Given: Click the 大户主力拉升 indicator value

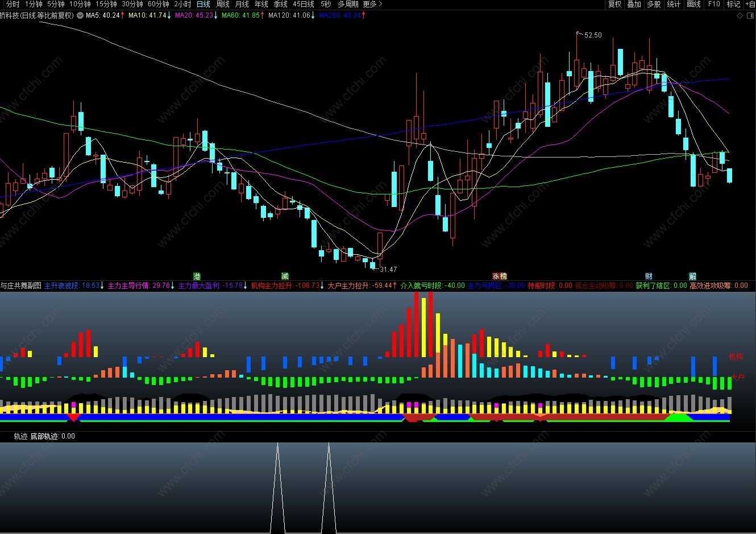Looking at the screenshot, I should pyautogui.click(x=360, y=285).
